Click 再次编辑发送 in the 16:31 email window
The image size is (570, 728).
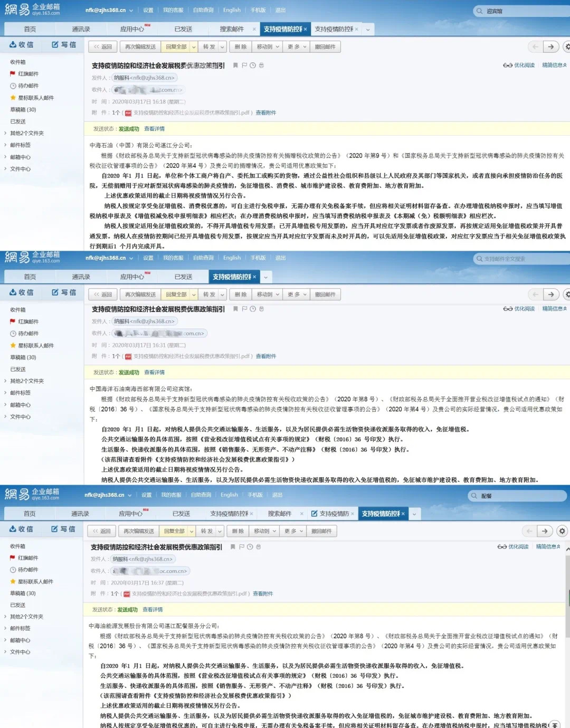(x=140, y=295)
